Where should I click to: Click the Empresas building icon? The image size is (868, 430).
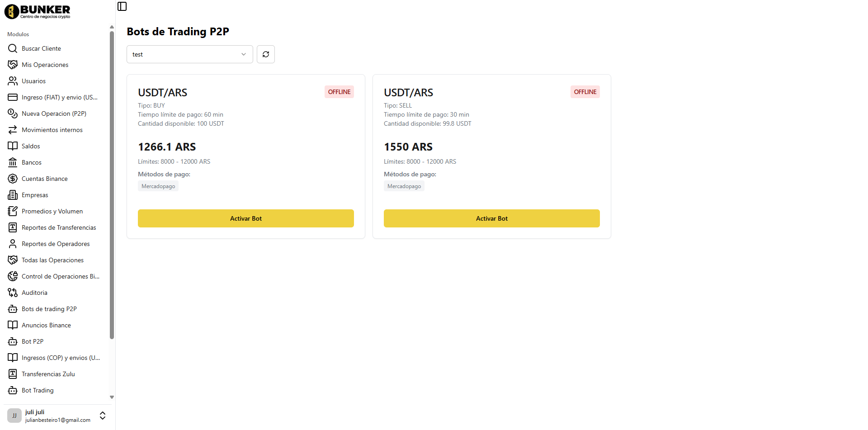pyautogui.click(x=13, y=195)
